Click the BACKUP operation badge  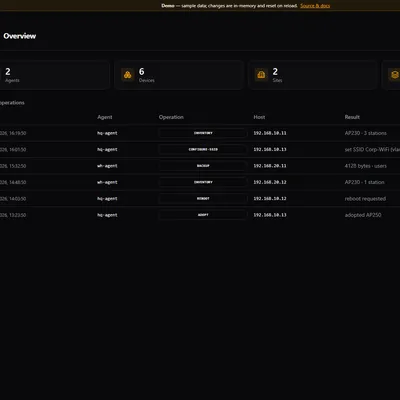click(203, 166)
